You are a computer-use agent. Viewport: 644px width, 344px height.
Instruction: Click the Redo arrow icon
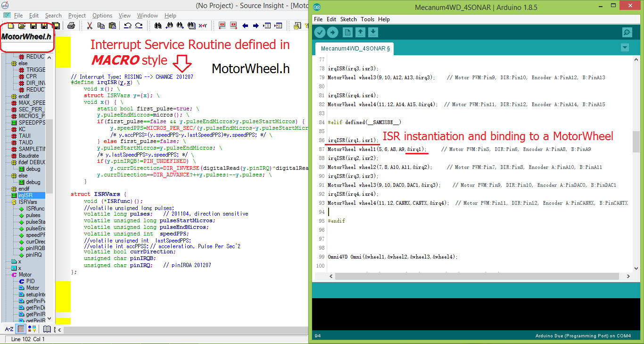[x=139, y=26]
